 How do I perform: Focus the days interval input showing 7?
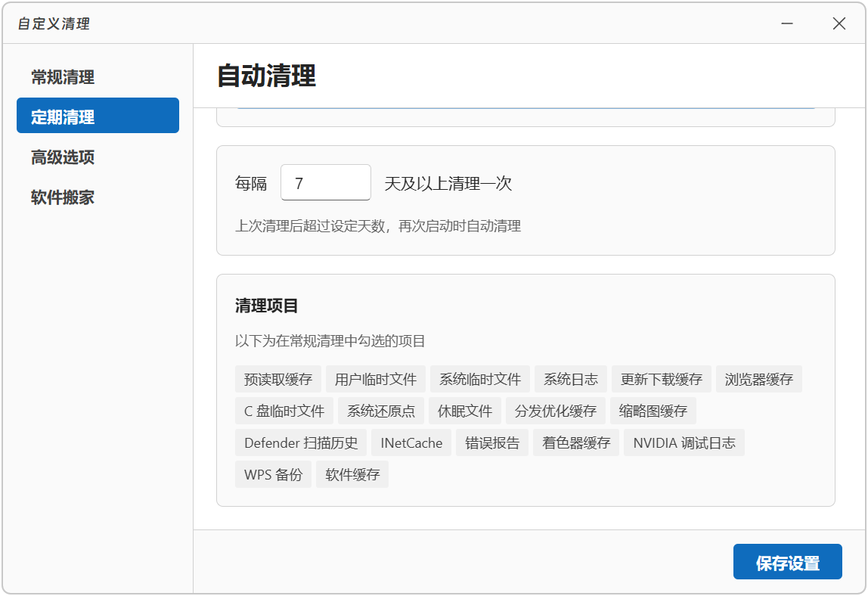(x=325, y=182)
